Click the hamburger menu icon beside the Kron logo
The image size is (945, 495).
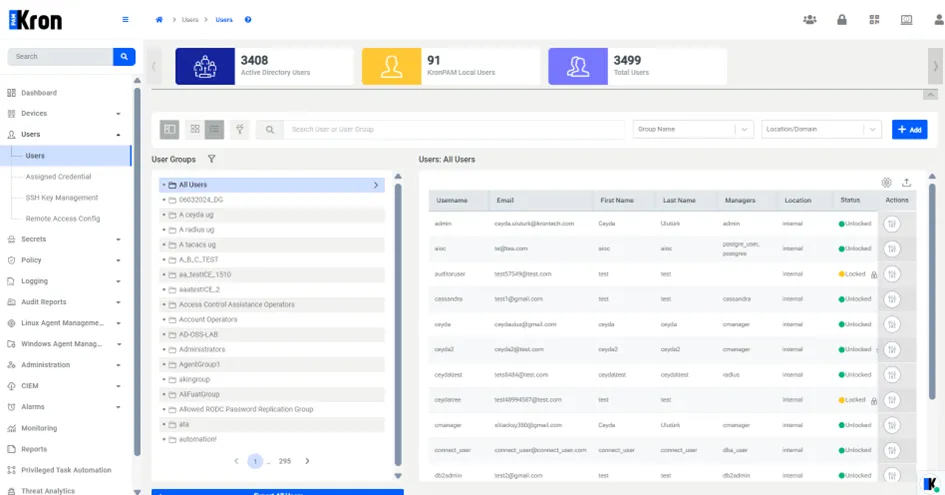(125, 19)
